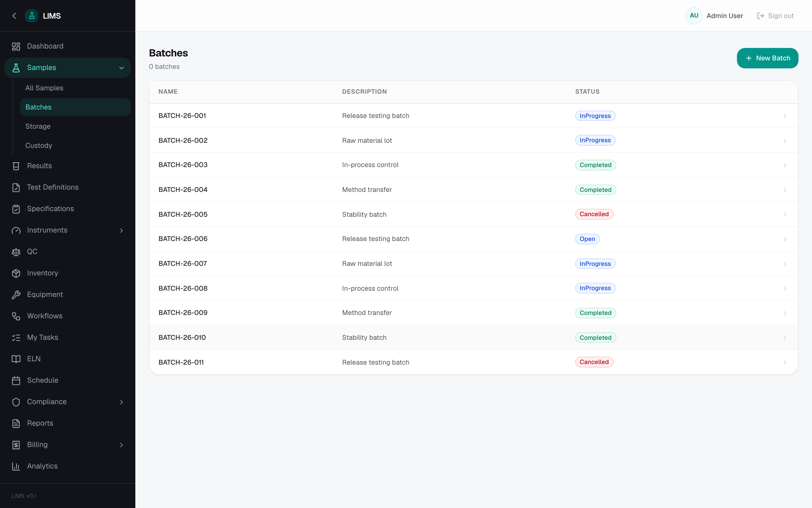The image size is (812, 508).
Task: Click the Workflows icon
Action: (x=16, y=316)
